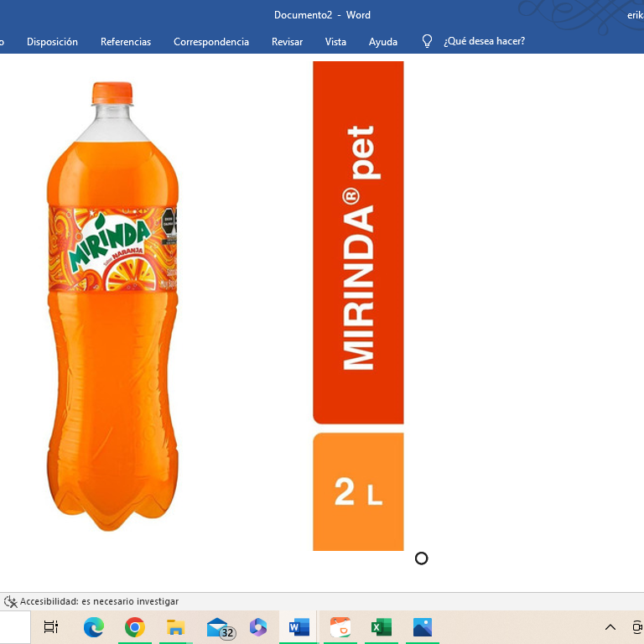Click the lightbulb Tell Me icon
The width and height of the screenshot is (644, 644).
click(x=427, y=41)
